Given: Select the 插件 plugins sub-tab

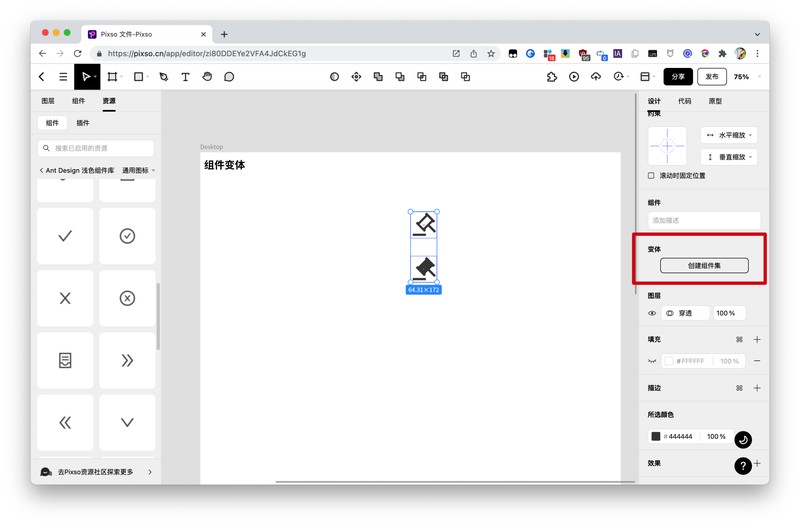Looking at the screenshot, I should coord(83,123).
